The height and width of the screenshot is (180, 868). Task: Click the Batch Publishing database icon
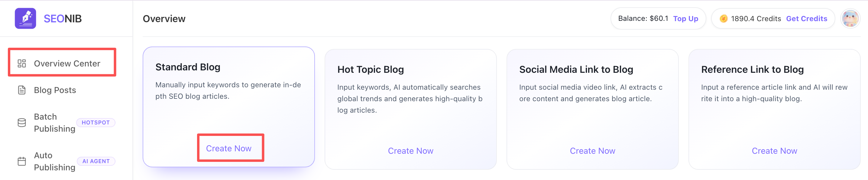pyautogui.click(x=22, y=123)
